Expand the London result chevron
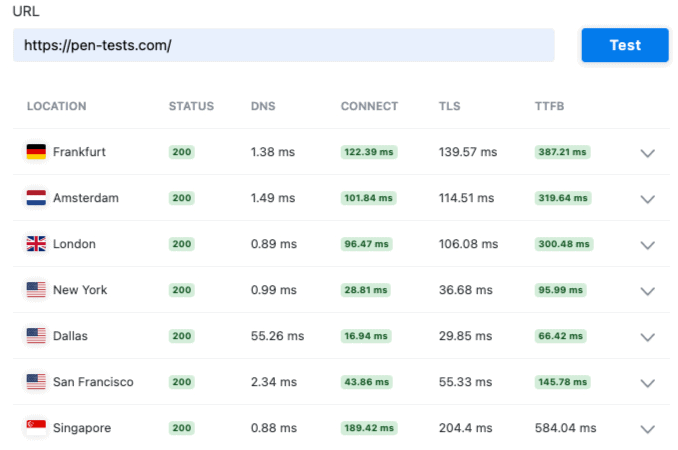 (x=647, y=246)
